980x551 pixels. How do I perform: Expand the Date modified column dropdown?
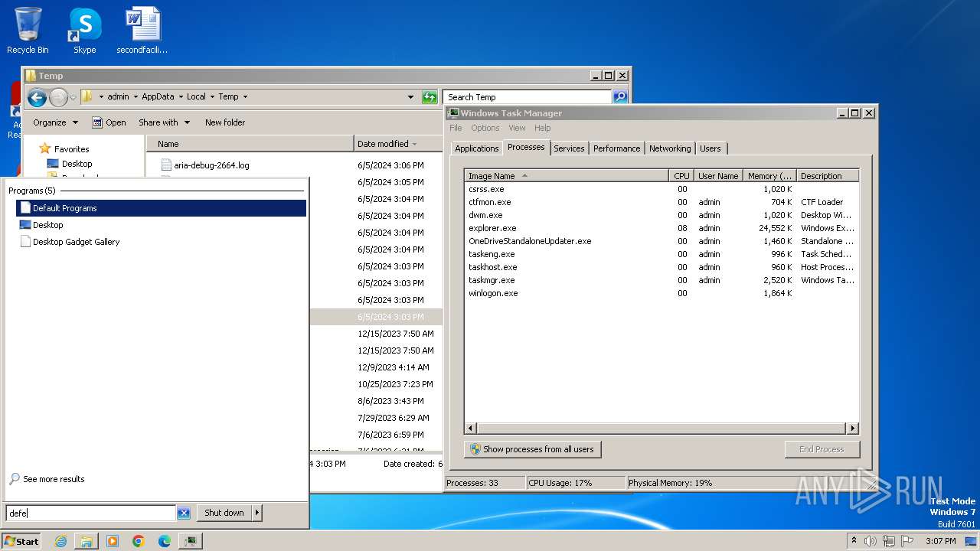pos(415,144)
